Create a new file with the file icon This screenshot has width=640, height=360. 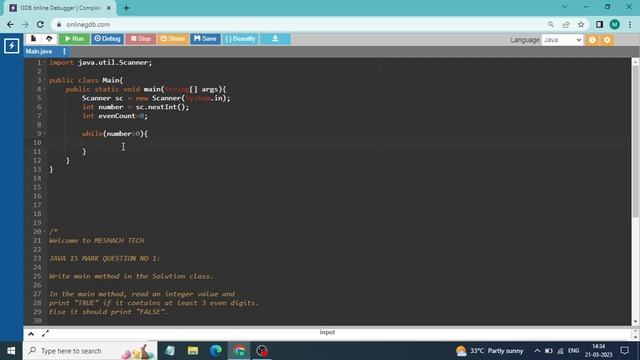pos(33,39)
